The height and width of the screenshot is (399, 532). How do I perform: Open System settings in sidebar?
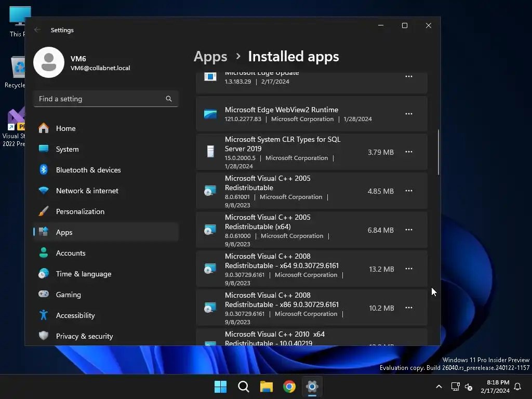(106, 149)
